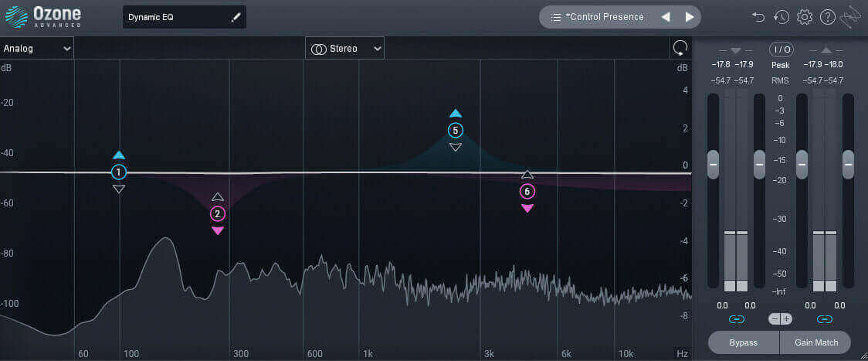Click the down triangle below band 5
The width and height of the screenshot is (868, 361).
click(x=455, y=148)
